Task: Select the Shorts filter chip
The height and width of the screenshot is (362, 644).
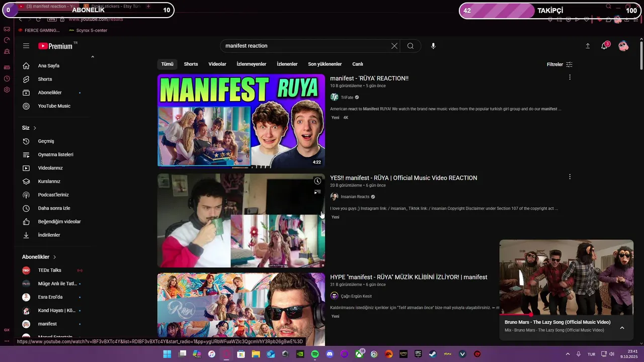Action: (x=191, y=64)
